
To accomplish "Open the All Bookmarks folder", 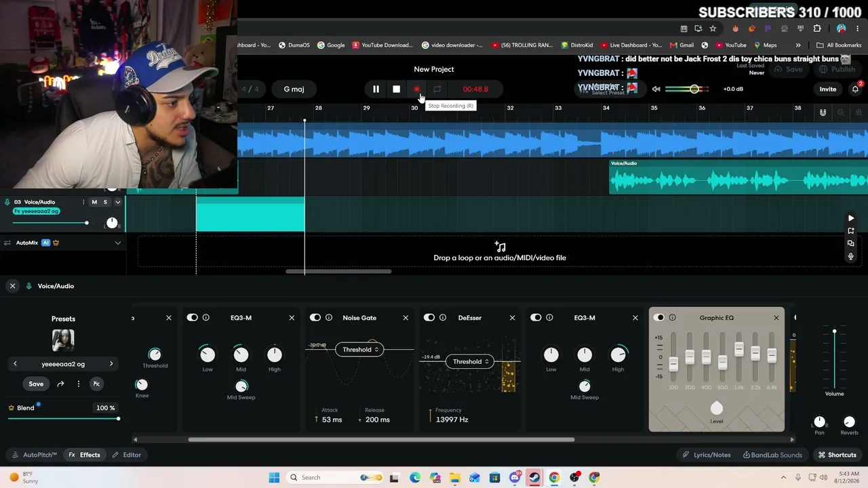I will [839, 45].
